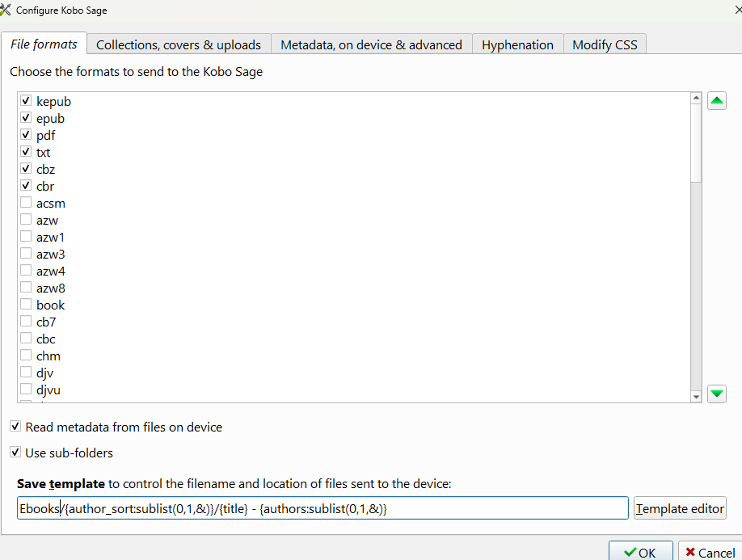This screenshot has width=742, height=560.
Task: Select the book list entry text
Action: click(x=50, y=305)
